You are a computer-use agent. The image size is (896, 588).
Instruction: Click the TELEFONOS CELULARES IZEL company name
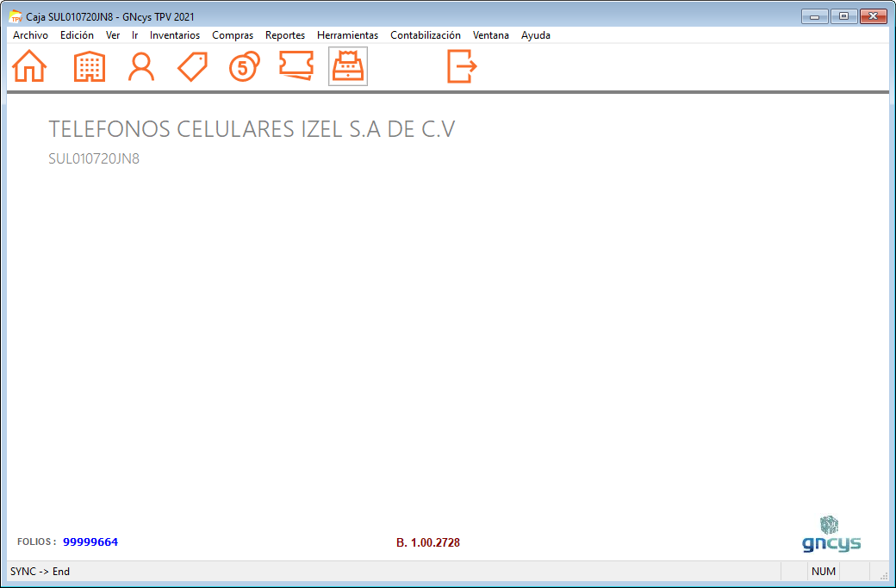pyautogui.click(x=252, y=129)
